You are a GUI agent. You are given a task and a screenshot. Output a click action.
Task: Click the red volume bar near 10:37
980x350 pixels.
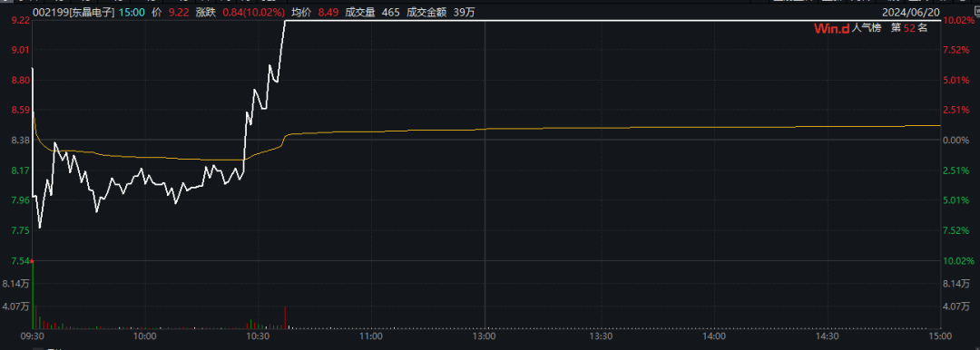pyautogui.click(x=285, y=317)
